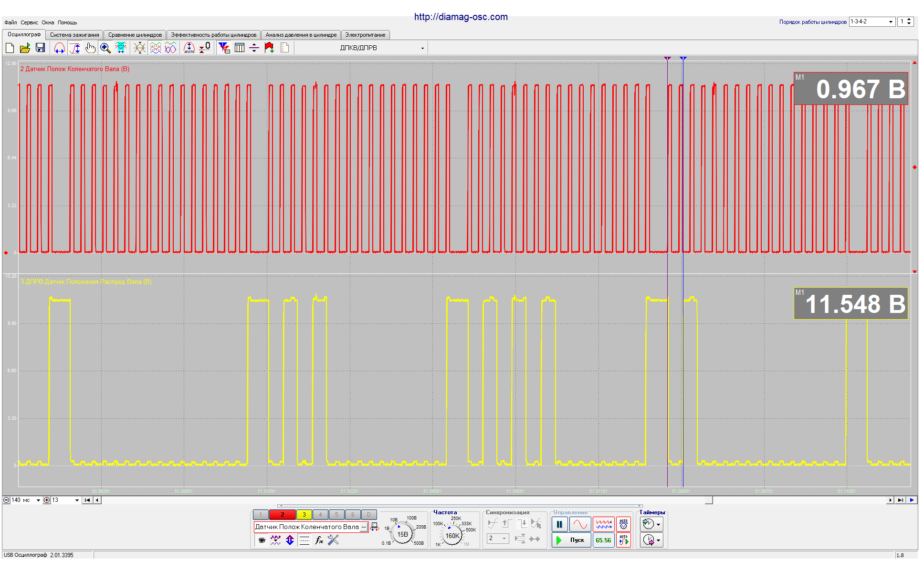Screen dimensions: 924x561
Task: Switch to Электропитание tab
Action: (365, 35)
